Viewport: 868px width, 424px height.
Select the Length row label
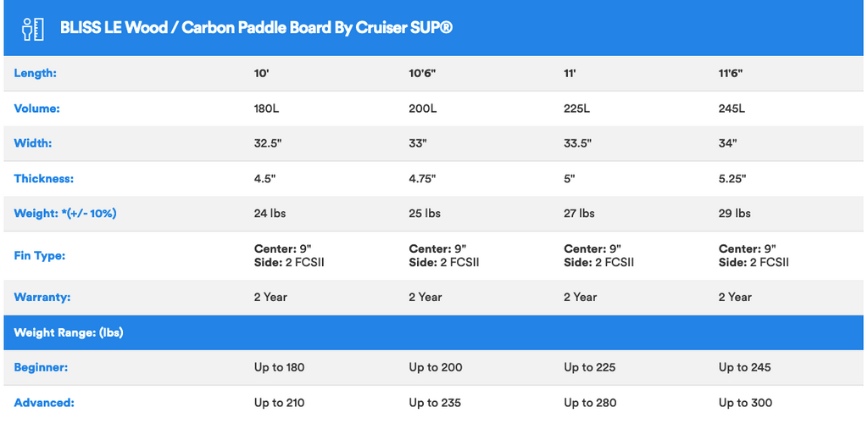click(36, 73)
